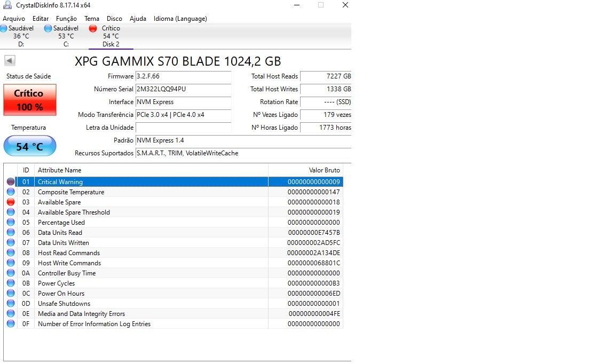Click the Interface field NVM Express
This screenshot has height=364, width=615.
click(x=183, y=102)
